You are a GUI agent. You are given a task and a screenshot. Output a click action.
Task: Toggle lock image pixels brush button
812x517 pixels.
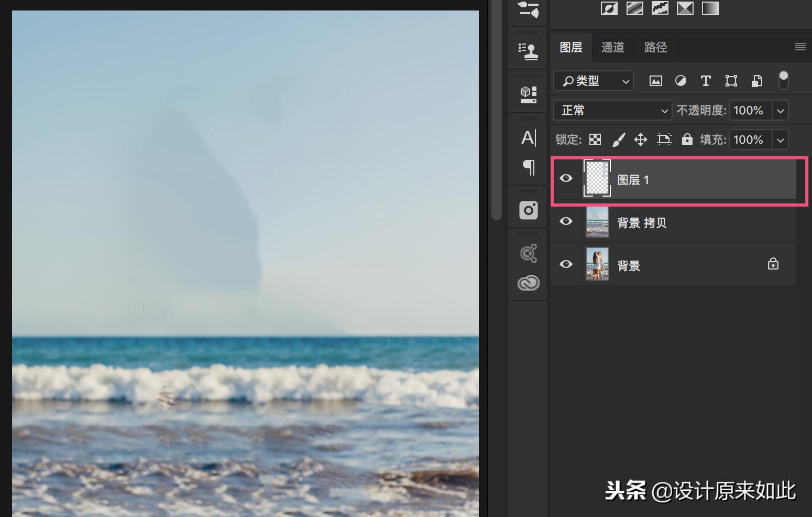tap(618, 139)
